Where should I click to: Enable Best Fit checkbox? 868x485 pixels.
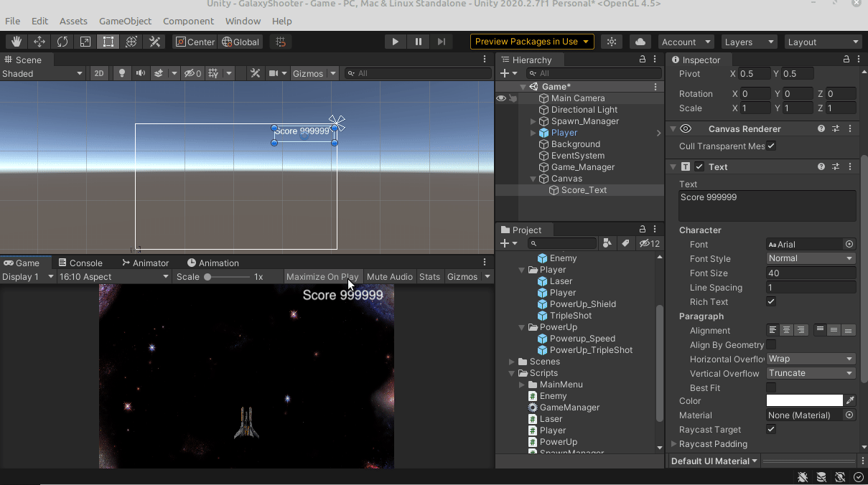pyautogui.click(x=771, y=388)
